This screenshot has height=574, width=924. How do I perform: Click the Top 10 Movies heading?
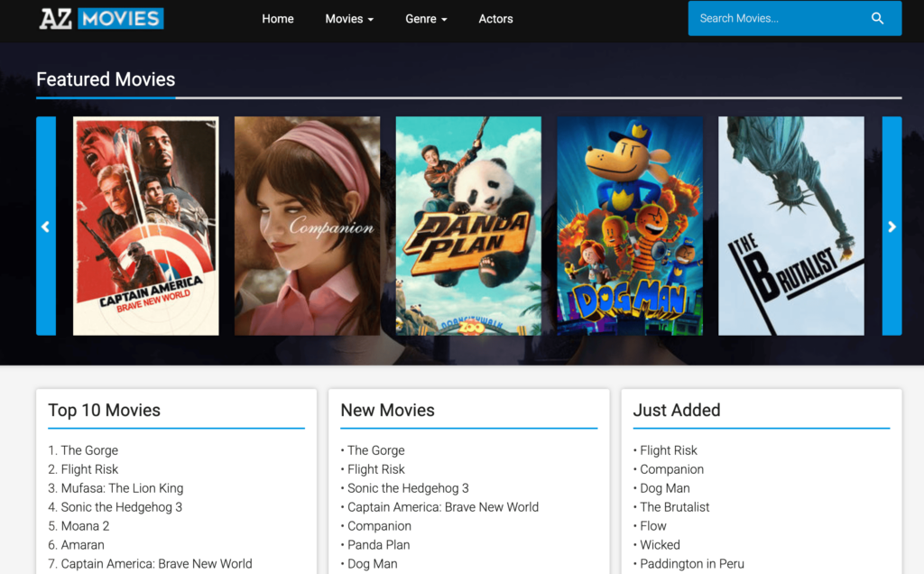pyautogui.click(x=105, y=410)
